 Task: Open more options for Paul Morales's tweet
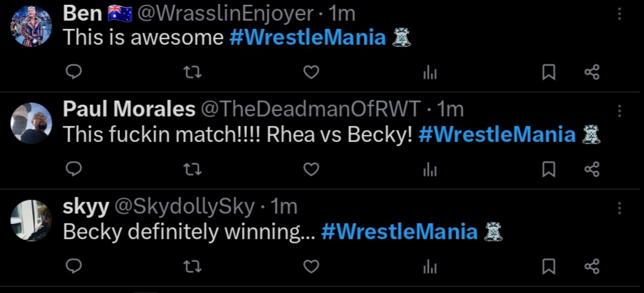(619, 111)
